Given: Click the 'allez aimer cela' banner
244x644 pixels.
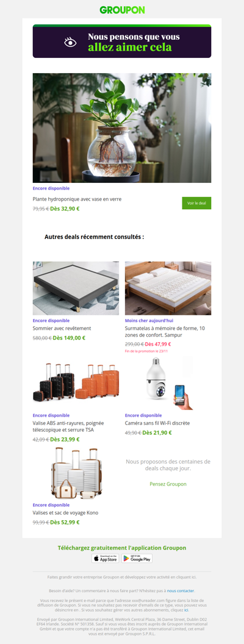Looking at the screenshot, I should 122,41.
